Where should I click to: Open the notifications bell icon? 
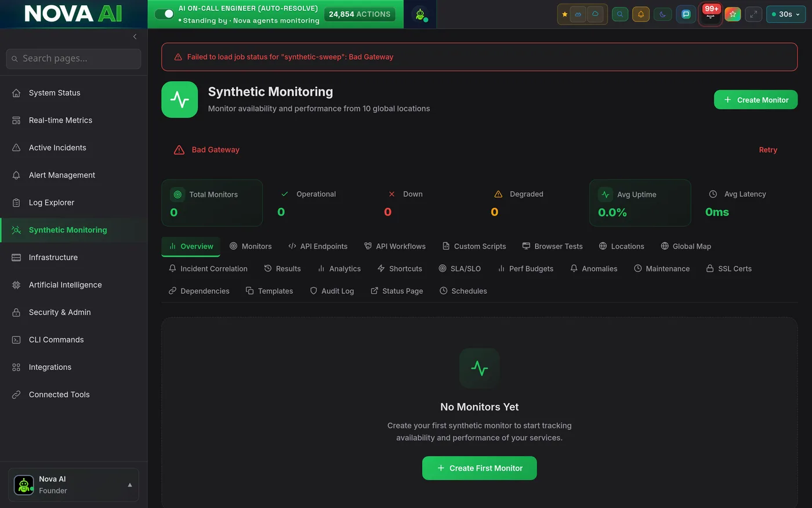(641, 15)
